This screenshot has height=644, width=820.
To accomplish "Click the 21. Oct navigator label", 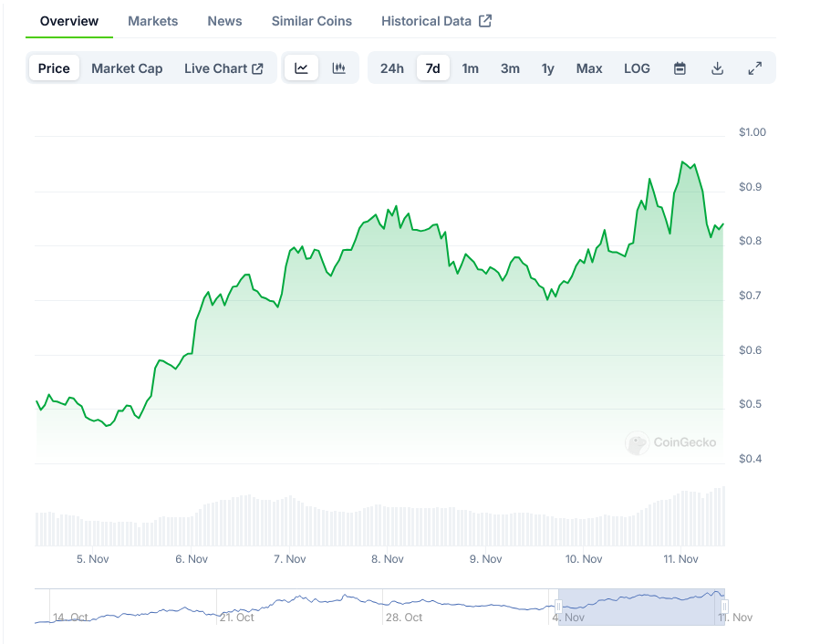I will [237, 618].
